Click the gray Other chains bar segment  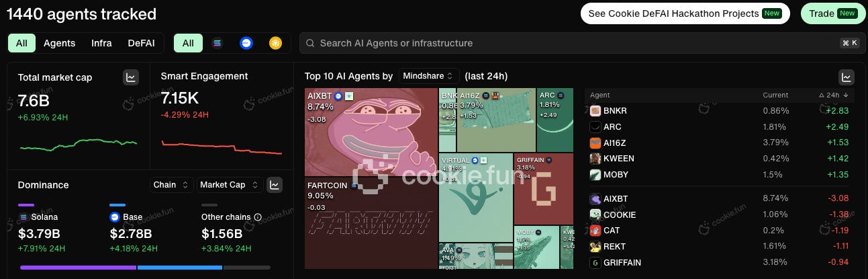pyautogui.click(x=246, y=268)
